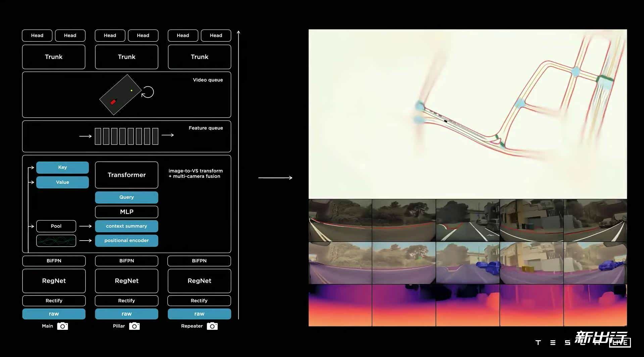
Task: Click the sine-wave graphic beside positional encoder
Action: pyautogui.click(x=56, y=241)
